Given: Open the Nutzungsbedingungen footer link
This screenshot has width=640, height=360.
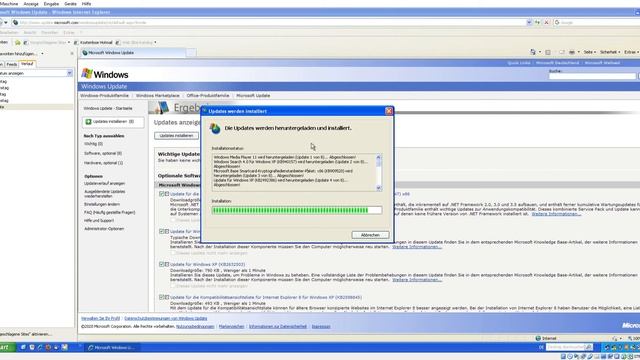Looking at the screenshot, I should pyautogui.click(x=195, y=327).
